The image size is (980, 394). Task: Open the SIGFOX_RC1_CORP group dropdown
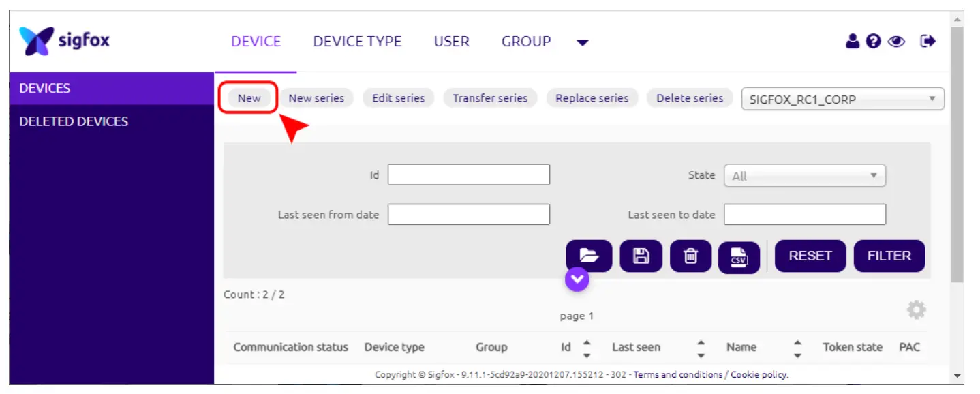coord(842,99)
